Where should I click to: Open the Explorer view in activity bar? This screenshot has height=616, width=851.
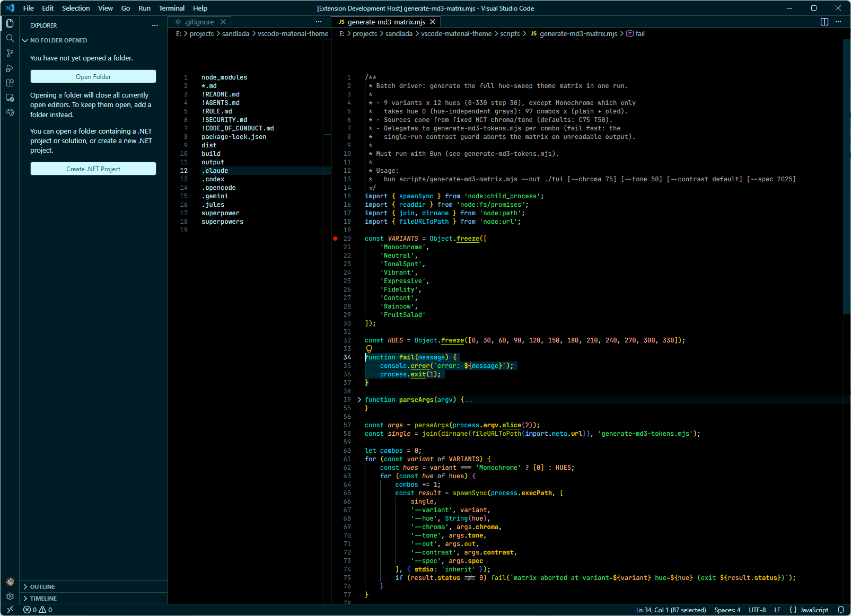(x=10, y=23)
